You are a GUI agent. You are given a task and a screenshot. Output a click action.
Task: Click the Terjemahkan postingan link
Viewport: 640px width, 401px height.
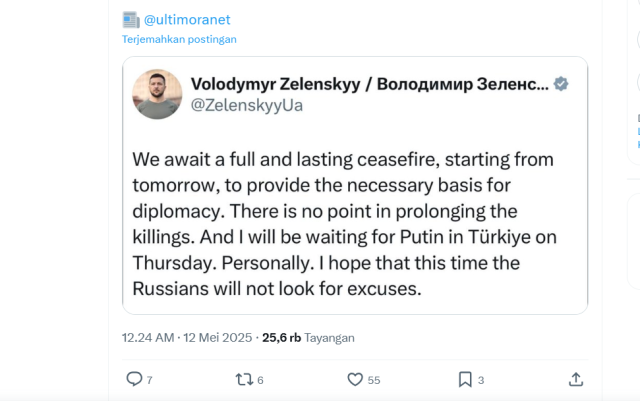[x=179, y=39]
